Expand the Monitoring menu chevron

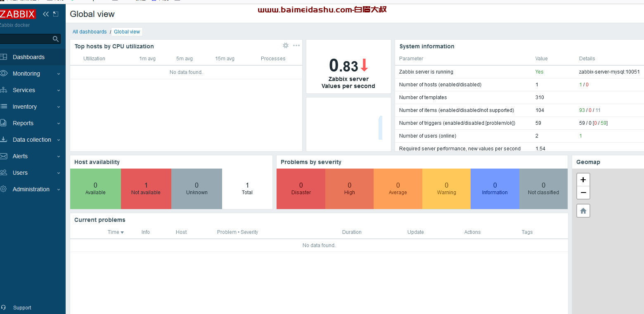[x=59, y=74]
